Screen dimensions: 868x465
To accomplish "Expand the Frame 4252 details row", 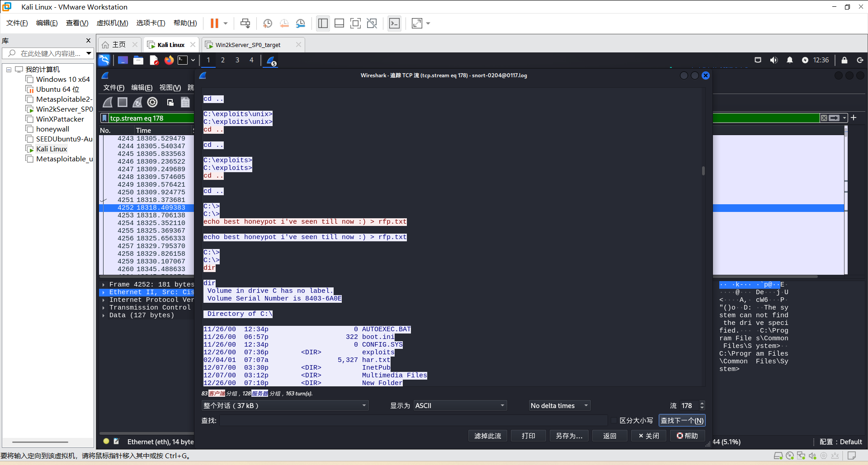I will [x=104, y=285].
